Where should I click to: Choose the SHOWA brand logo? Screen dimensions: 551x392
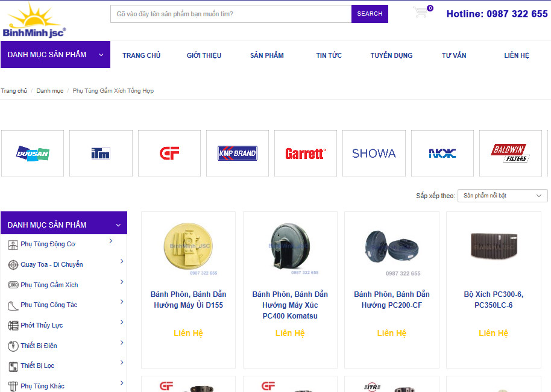point(374,154)
